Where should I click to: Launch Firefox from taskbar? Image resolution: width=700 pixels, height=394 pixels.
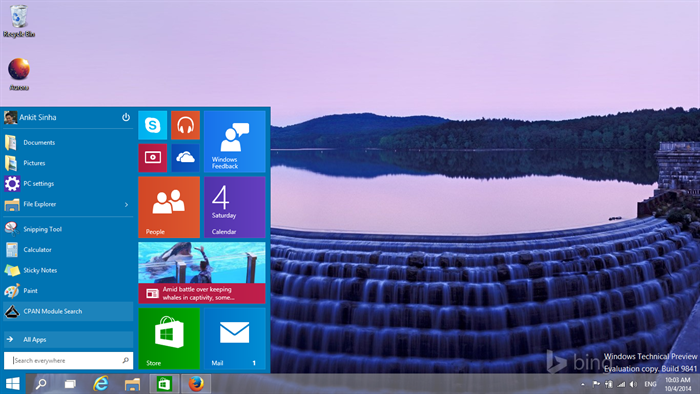[196, 384]
